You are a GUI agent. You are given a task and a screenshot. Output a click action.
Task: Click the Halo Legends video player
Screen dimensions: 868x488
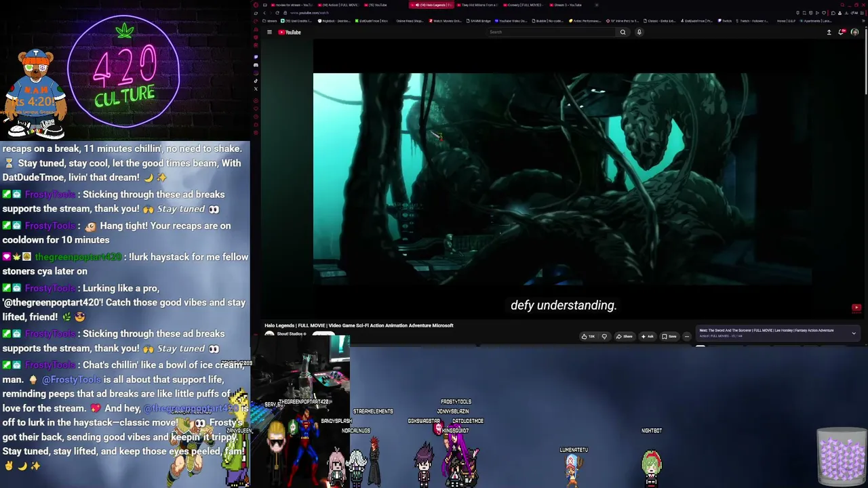click(564, 179)
